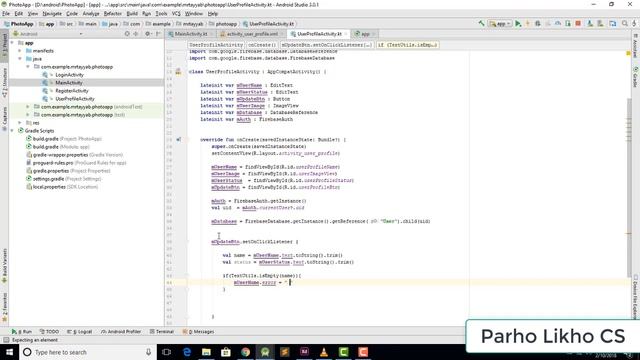Open the Logcat tool window
Image resolution: width=640 pixels, height=360 pixels.
click(80, 331)
